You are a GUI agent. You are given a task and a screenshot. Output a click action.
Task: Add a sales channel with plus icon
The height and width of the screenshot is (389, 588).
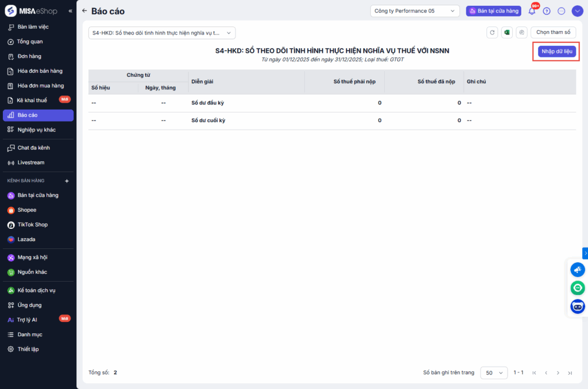(x=67, y=181)
